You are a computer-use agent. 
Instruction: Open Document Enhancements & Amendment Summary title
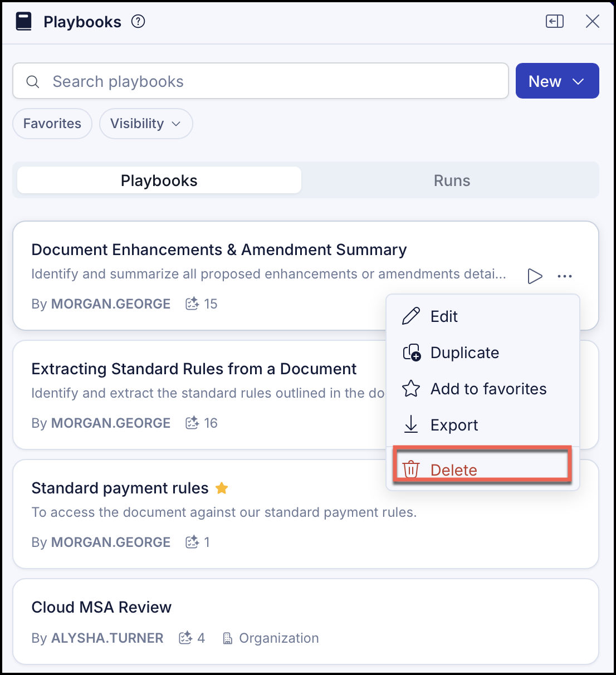pos(219,250)
